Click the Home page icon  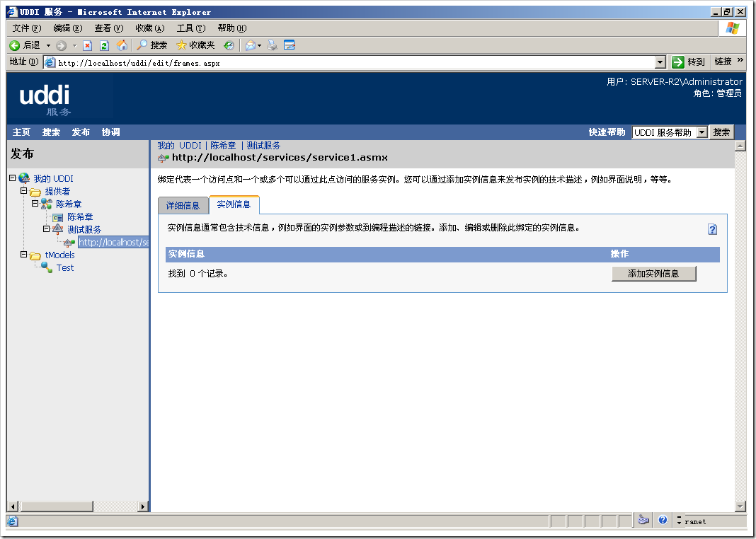(x=122, y=45)
